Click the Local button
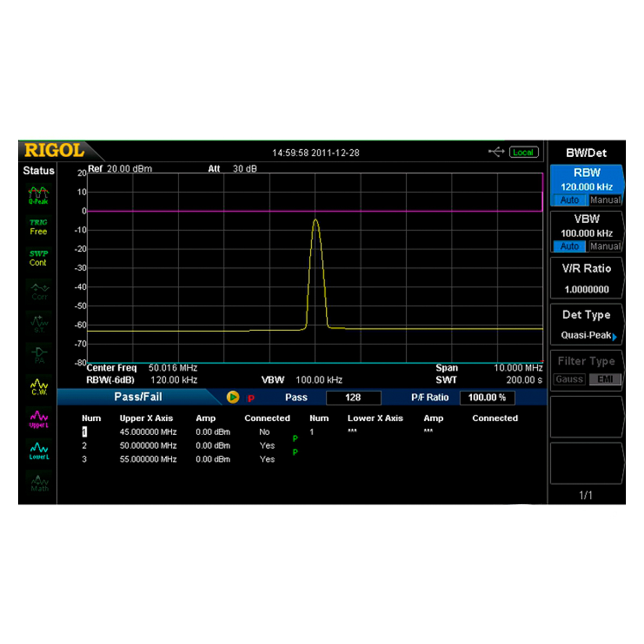Viewport: 644px width, 644px height. pos(523,152)
